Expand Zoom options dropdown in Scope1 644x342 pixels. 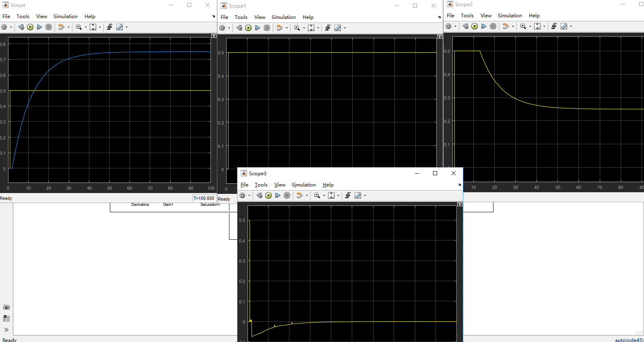click(x=304, y=28)
